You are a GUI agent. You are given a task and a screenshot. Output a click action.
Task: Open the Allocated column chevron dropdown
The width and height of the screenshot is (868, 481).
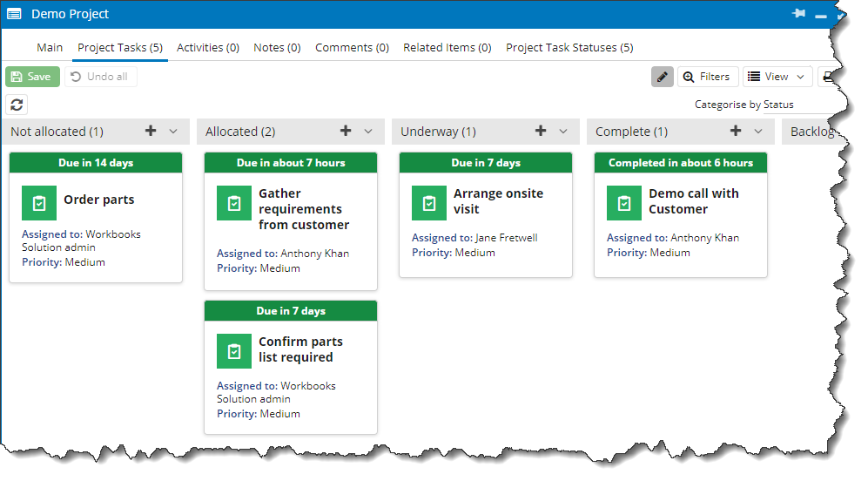[x=368, y=132]
